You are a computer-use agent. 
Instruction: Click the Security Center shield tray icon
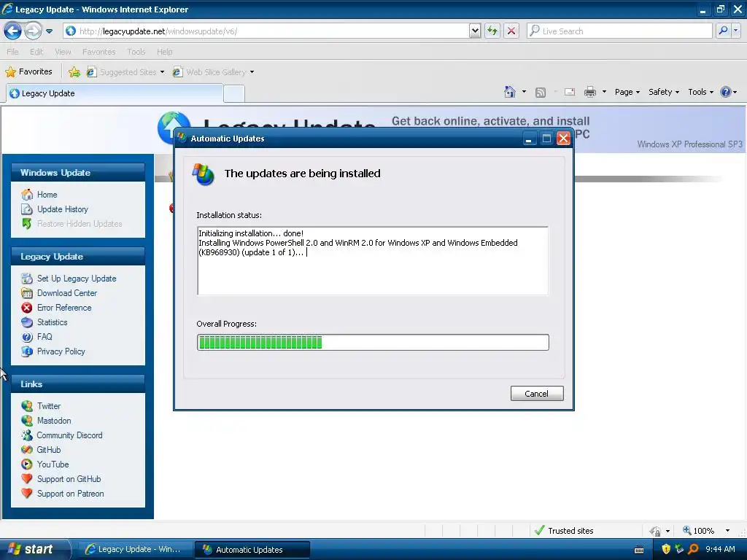tap(666, 549)
